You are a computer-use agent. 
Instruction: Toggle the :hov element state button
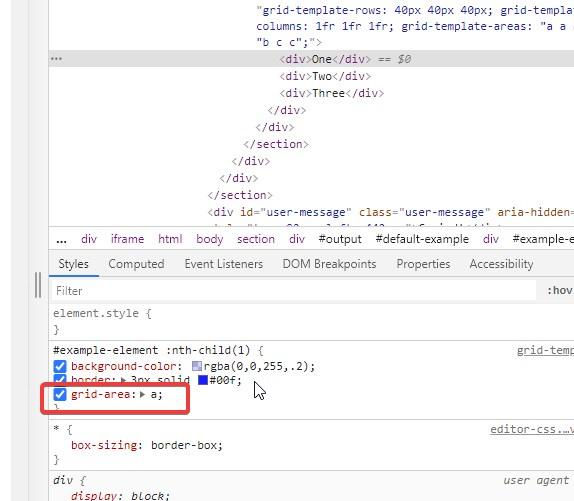click(560, 291)
